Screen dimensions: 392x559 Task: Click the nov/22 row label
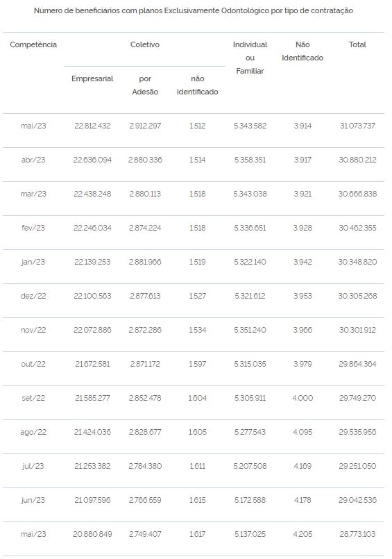tap(33, 330)
